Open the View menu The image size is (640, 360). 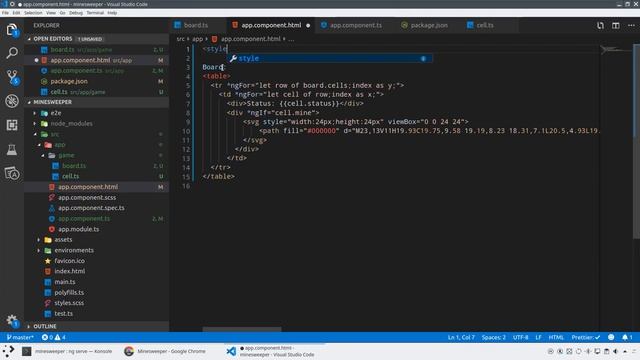pyautogui.click(x=51, y=13)
